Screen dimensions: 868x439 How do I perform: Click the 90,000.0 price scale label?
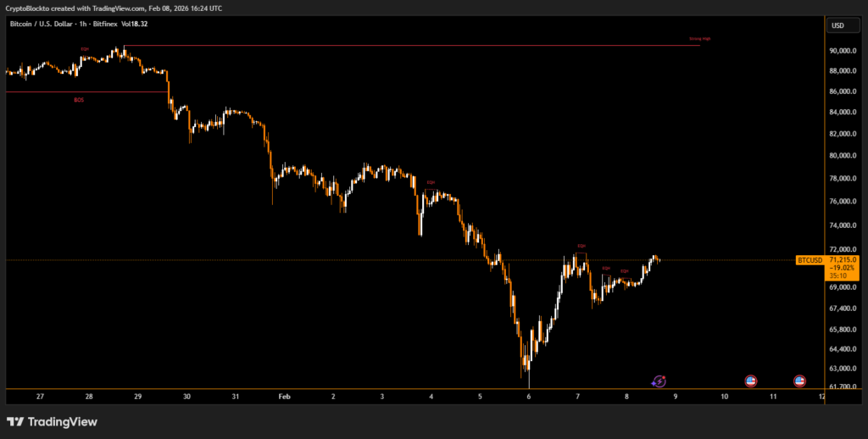point(843,50)
